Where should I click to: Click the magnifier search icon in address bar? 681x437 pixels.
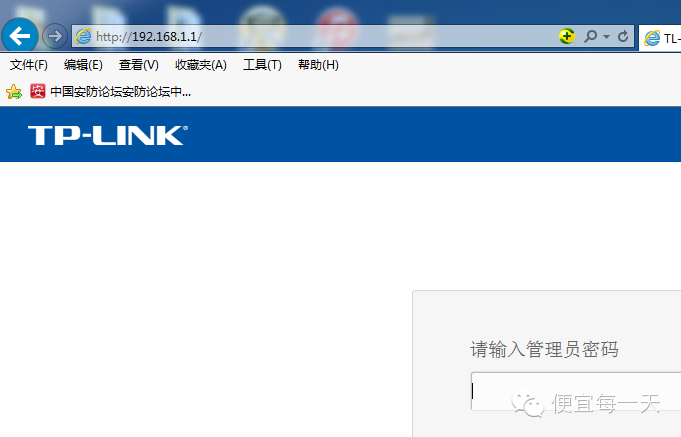[590, 36]
